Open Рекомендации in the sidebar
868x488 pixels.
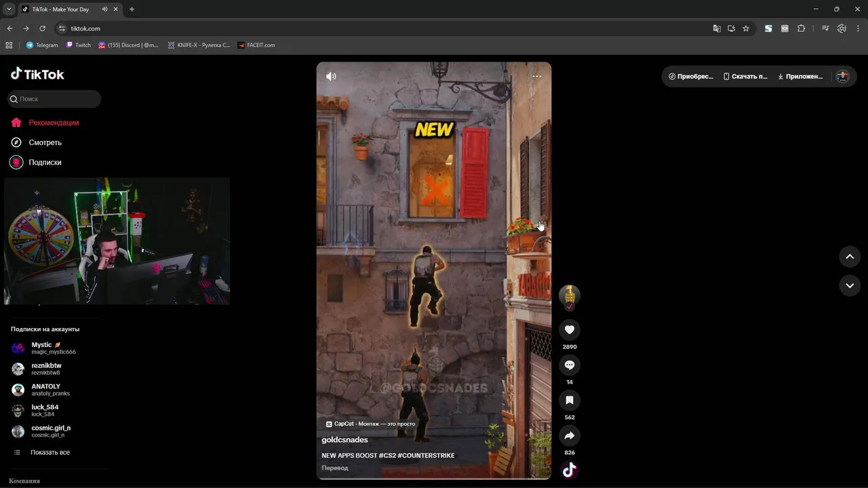point(45,123)
